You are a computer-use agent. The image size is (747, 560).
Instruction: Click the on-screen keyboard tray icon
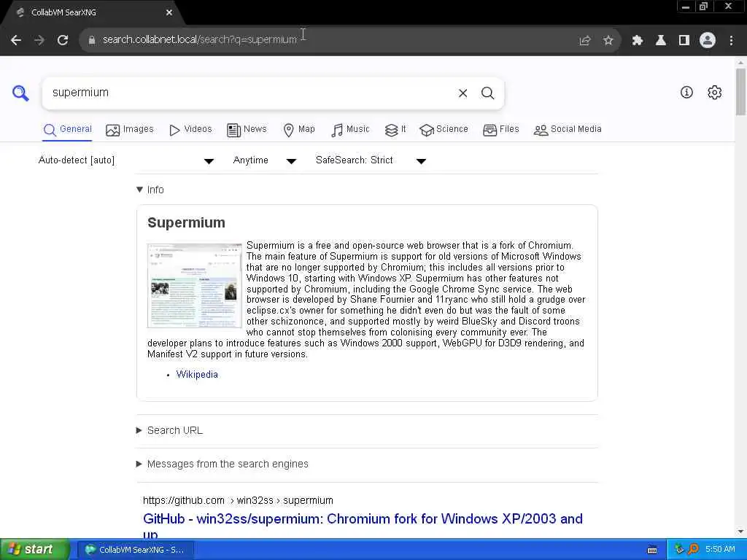click(652, 550)
